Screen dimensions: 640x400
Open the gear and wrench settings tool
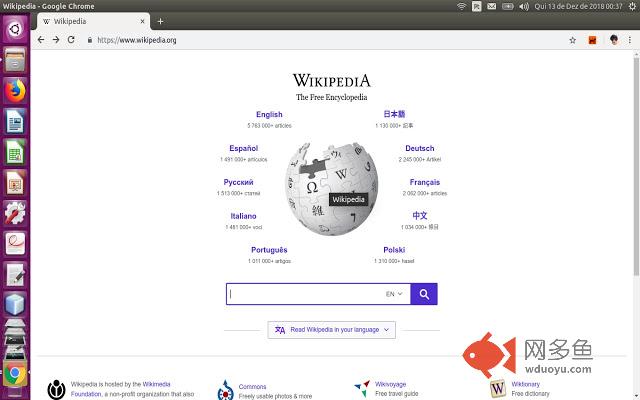pyautogui.click(x=15, y=213)
